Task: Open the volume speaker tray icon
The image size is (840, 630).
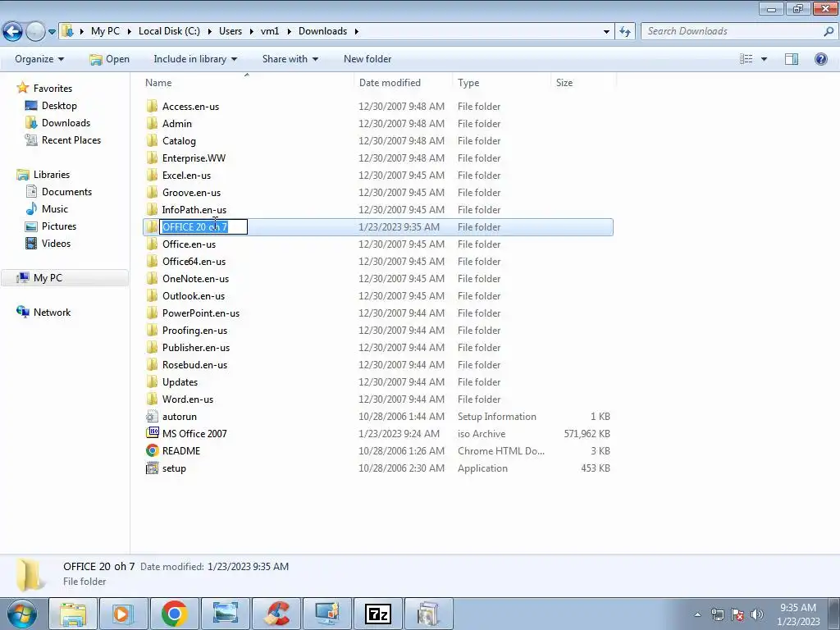Action: click(757, 614)
